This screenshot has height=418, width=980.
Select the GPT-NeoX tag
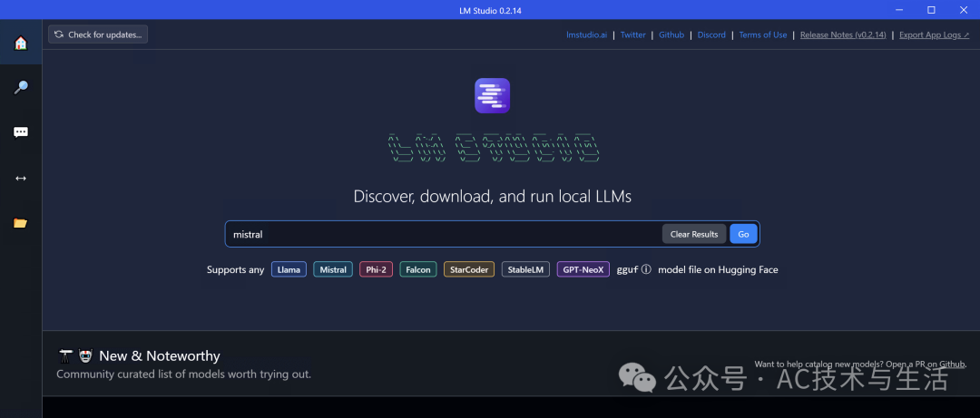[x=583, y=269]
